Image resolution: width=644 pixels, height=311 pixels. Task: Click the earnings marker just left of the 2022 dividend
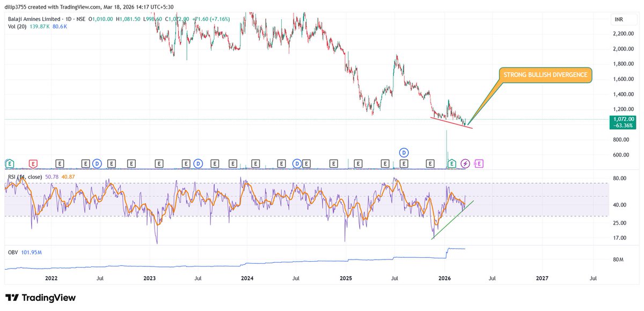[x=86, y=163]
